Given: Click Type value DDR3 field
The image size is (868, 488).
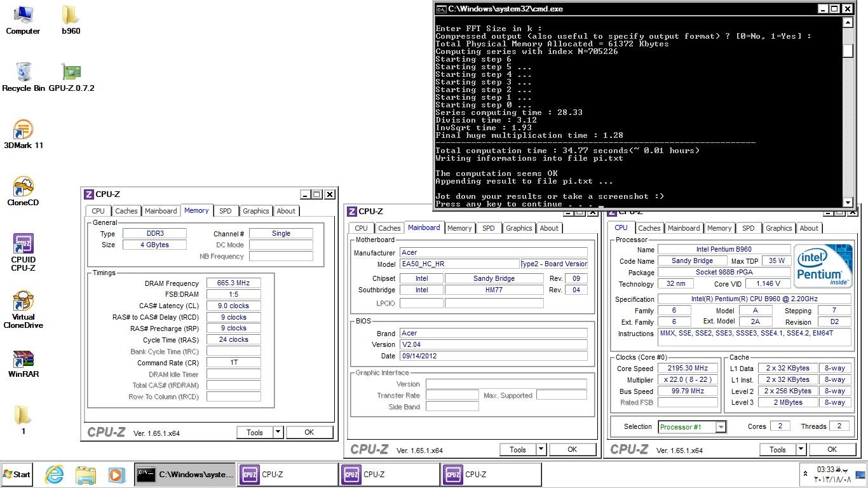Looking at the screenshot, I should click(154, 233).
